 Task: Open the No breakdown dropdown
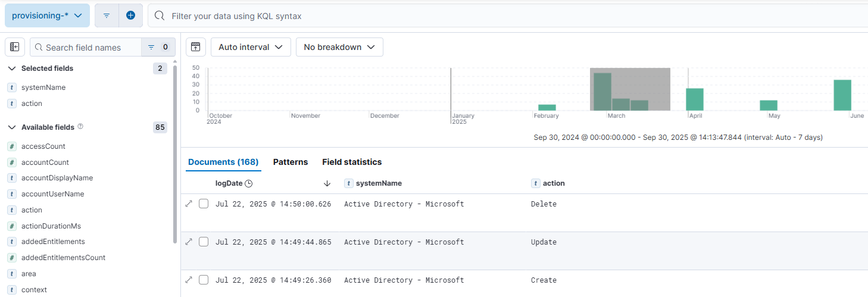pos(339,47)
